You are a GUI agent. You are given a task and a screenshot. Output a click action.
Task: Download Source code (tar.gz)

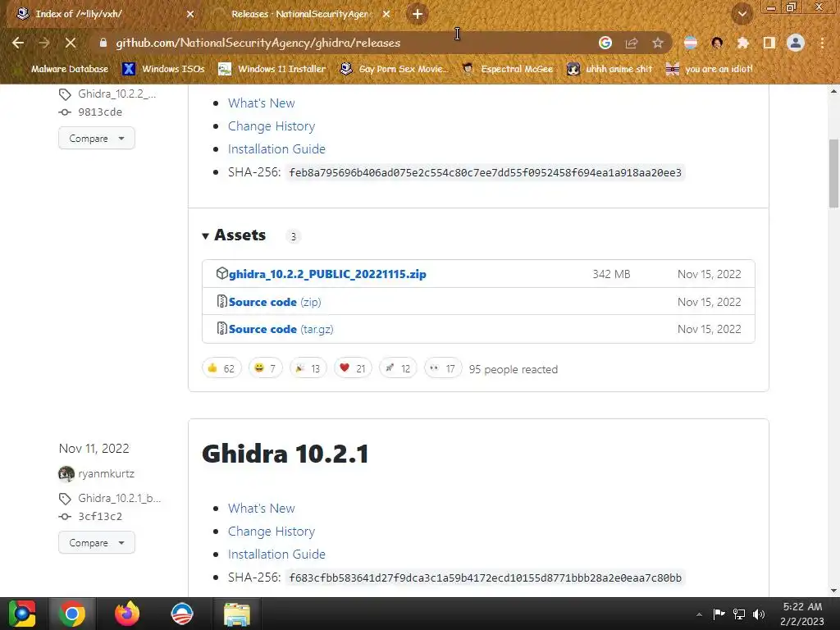point(281,329)
